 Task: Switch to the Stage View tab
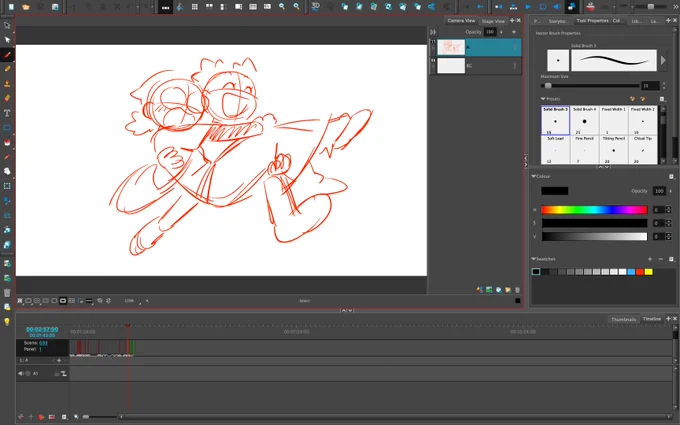coord(493,21)
